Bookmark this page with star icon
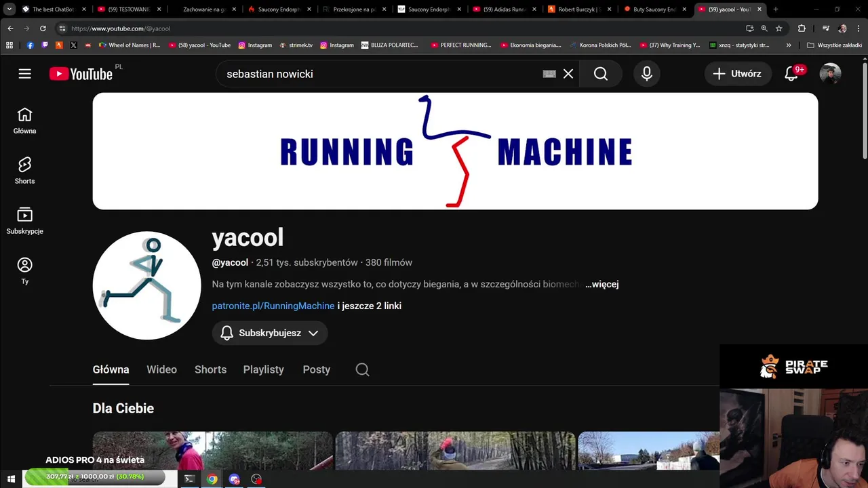Screen dimensions: 868x488 pyautogui.click(x=779, y=28)
